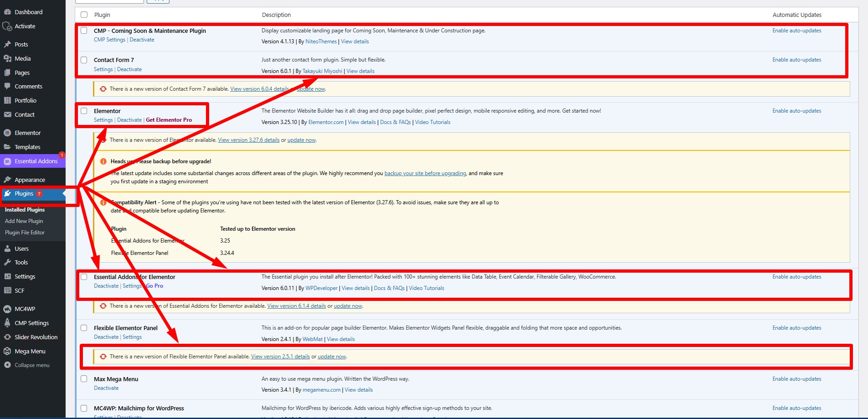Click the Users icon in sidebar
The width and height of the screenshot is (868, 419).
pos(7,248)
